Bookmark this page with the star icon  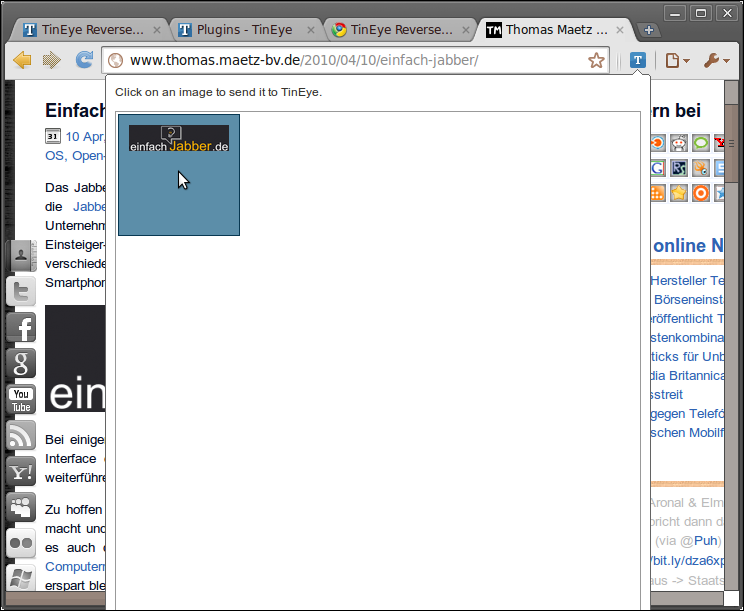coord(596,60)
